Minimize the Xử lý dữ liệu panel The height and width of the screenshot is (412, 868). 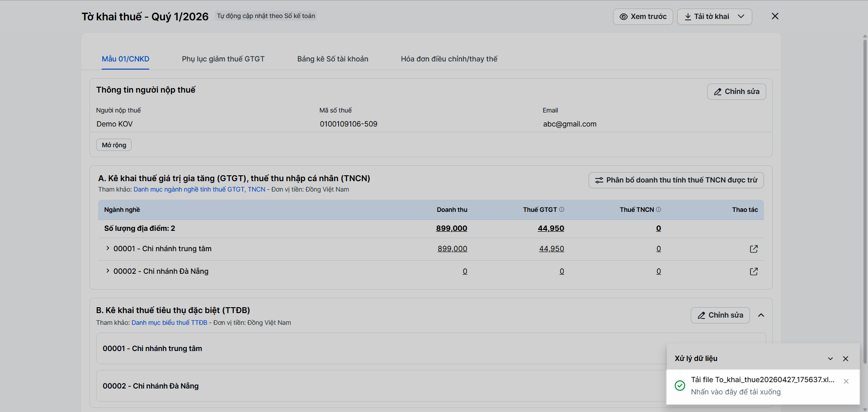click(x=830, y=359)
